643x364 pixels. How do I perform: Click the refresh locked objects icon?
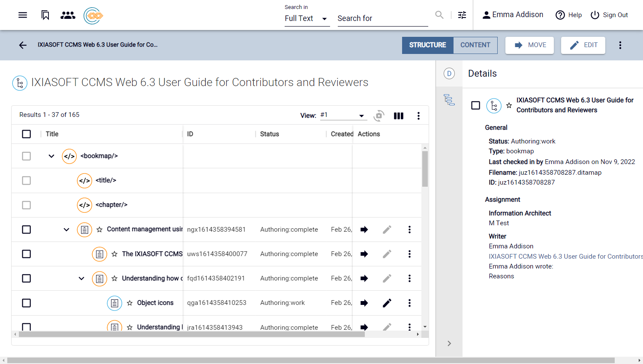click(x=379, y=116)
